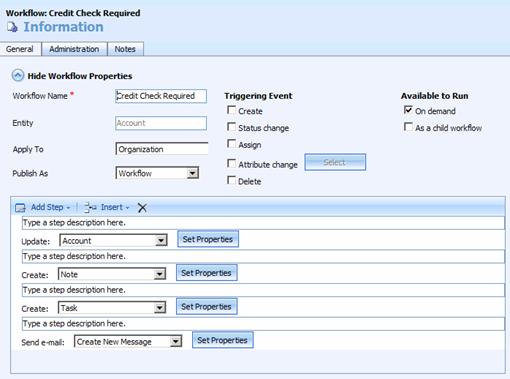Click Hide Workflow Properties label

[x=80, y=76]
